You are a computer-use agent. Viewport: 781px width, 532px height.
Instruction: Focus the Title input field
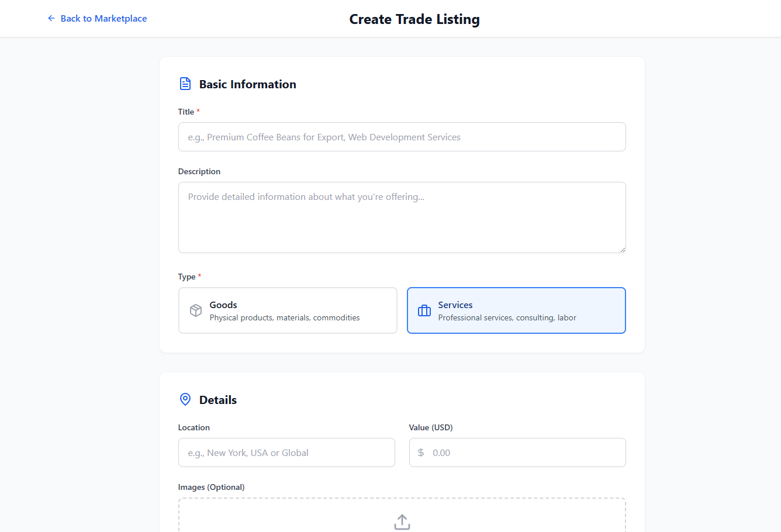coord(402,137)
